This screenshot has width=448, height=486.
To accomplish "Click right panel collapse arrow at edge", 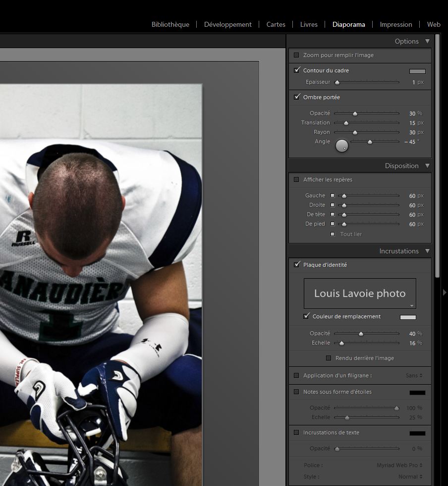I will tap(445, 293).
